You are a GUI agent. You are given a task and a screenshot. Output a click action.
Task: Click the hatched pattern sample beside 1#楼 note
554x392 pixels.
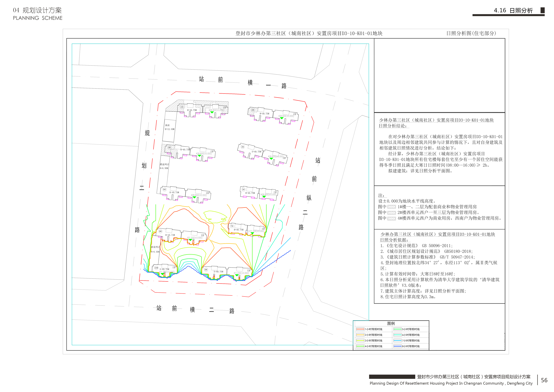tap(391, 207)
